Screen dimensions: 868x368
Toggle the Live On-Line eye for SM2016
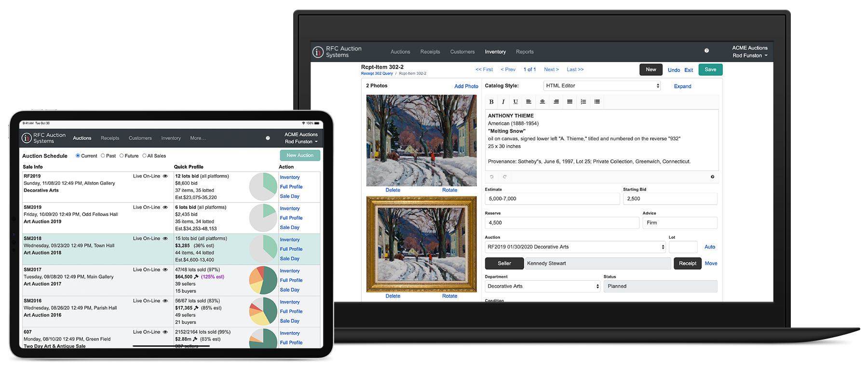click(165, 300)
